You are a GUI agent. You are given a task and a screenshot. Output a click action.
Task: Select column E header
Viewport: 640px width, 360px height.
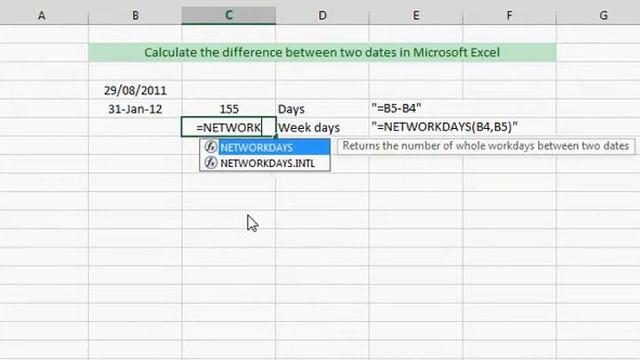pyautogui.click(x=416, y=16)
